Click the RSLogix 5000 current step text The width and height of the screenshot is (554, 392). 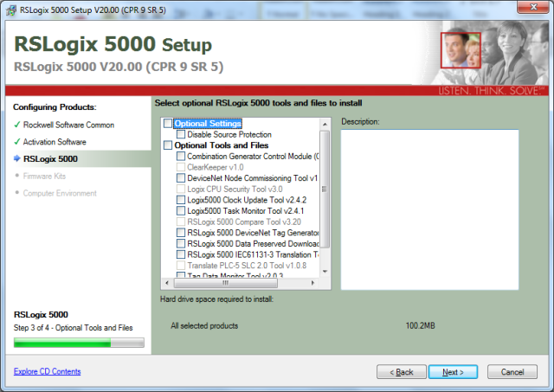pyautogui.click(x=50, y=159)
